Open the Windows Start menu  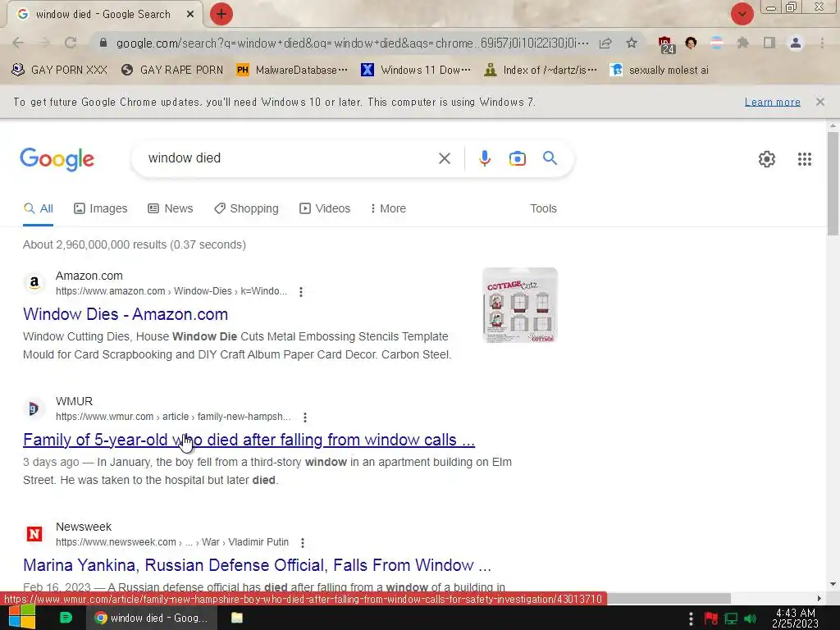[22, 618]
